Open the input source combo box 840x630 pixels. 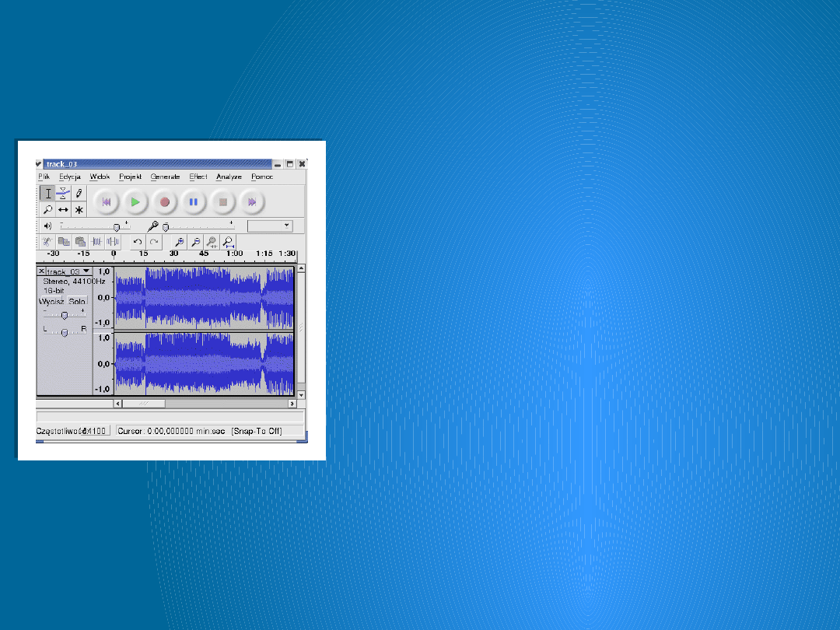(269, 226)
